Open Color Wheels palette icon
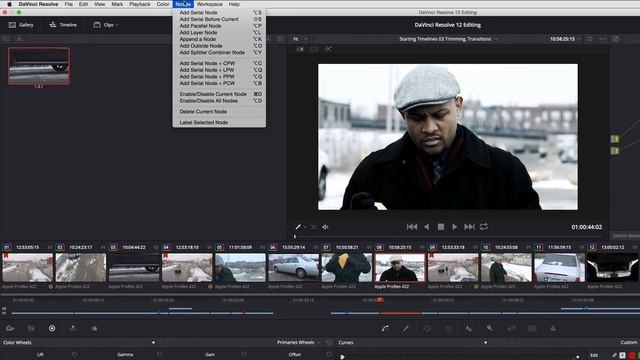The height and width of the screenshot is (360, 640). (52, 328)
